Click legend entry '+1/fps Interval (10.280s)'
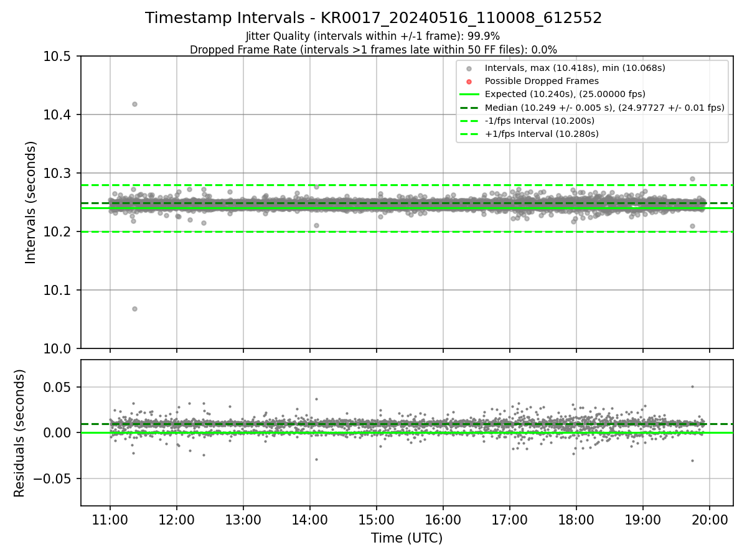 [x=542, y=134]
